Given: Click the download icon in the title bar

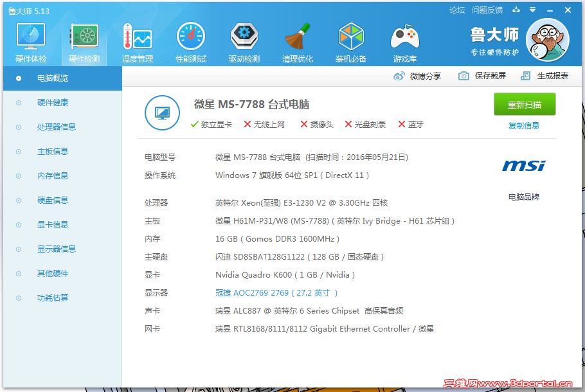Looking at the screenshot, I should tap(517, 10).
